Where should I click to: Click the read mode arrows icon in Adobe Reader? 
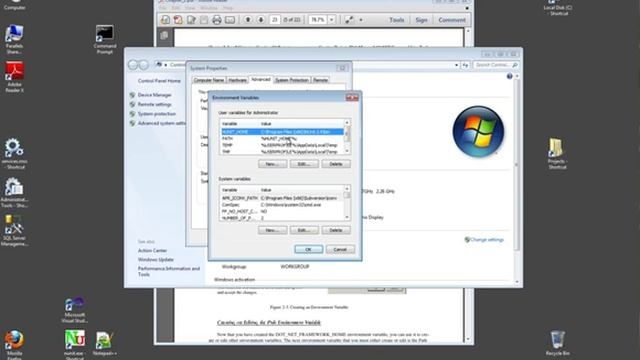349,20
